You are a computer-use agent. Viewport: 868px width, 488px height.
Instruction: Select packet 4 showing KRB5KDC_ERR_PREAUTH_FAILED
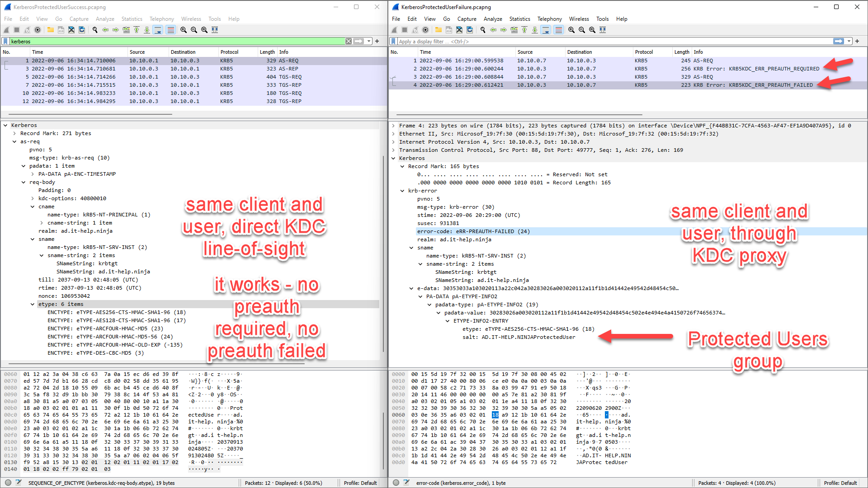(588, 85)
